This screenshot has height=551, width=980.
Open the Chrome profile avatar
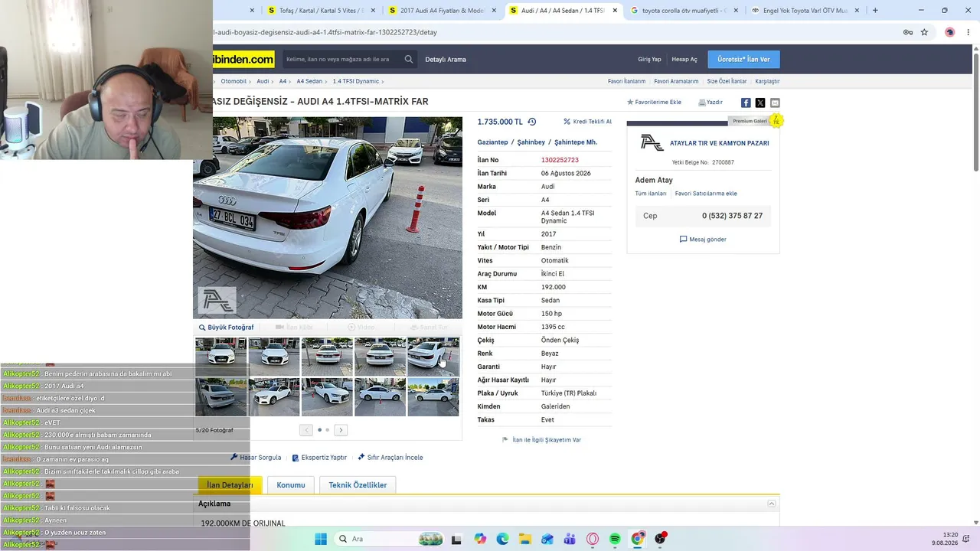pos(950,32)
